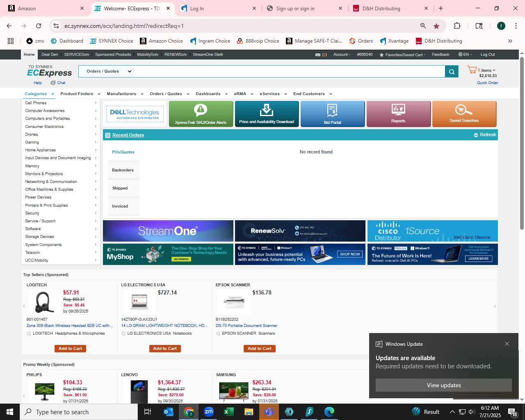Expand the Categories menu
The image size is (525, 420).
pos(39,94)
